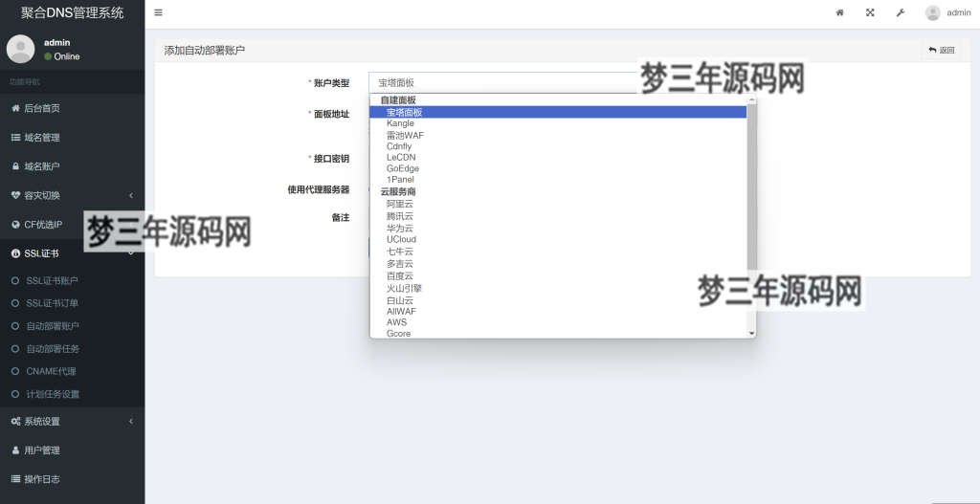This screenshot has width=980, height=504.
Task: Click circle icon beside CNAME代理
Action: (x=15, y=371)
